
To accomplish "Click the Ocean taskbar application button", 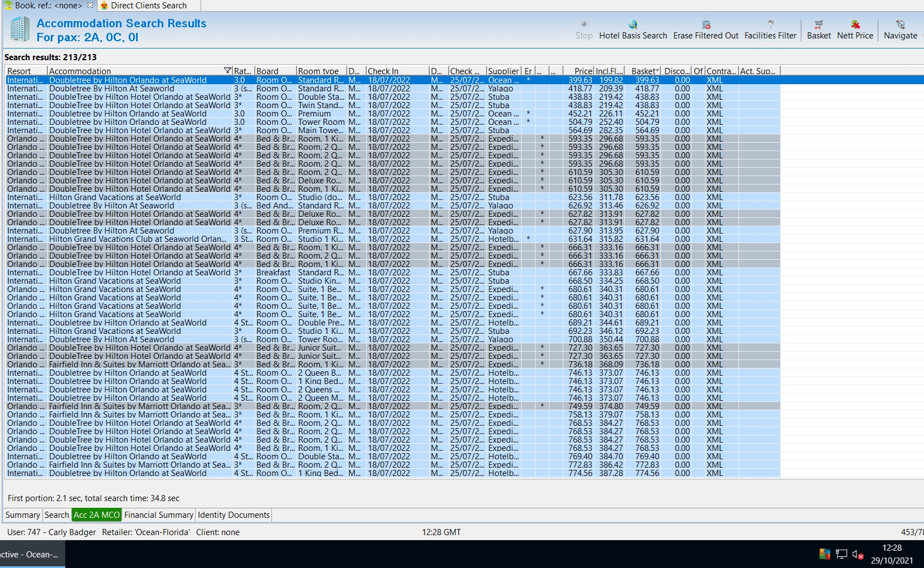I will click(x=31, y=554).
